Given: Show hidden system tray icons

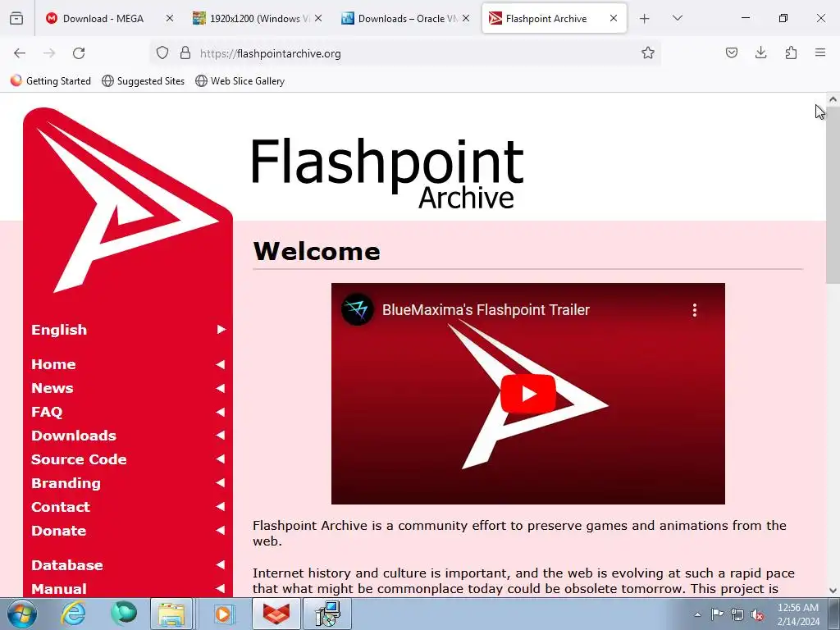Looking at the screenshot, I should pyautogui.click(x=697, y=615).
